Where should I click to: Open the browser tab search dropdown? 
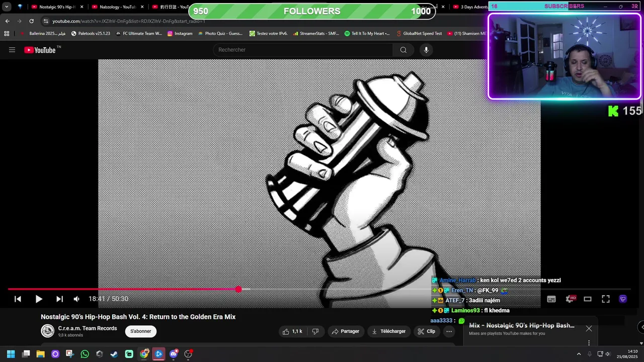point(7,7)
